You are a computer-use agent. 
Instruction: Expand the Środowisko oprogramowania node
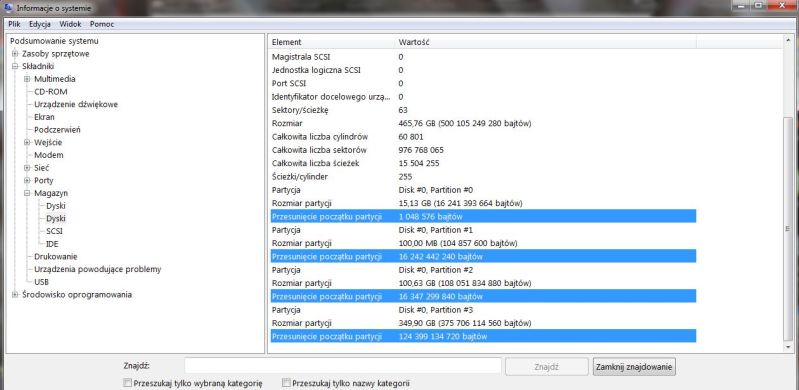15,295
